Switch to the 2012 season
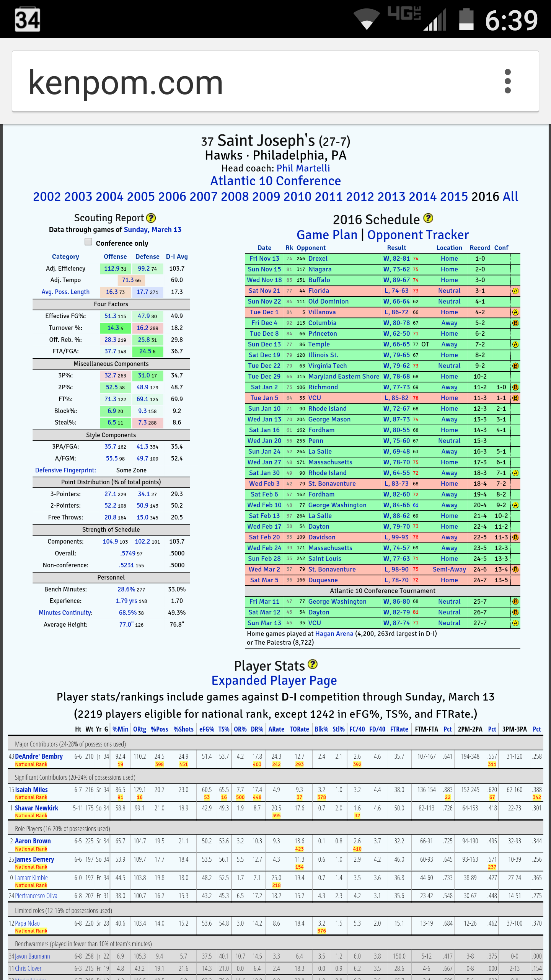The image size is (551, 980). [x=360, y=197]
